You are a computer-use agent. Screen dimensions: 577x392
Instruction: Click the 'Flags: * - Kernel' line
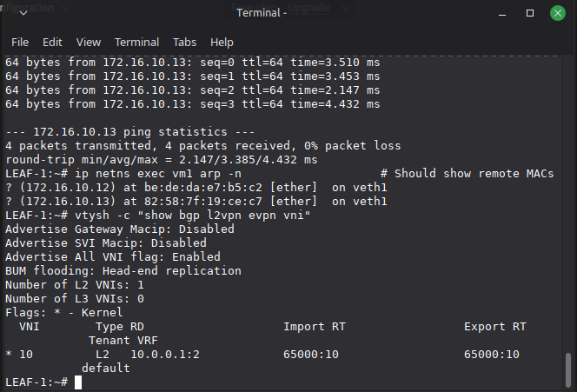tap(64, 313)
